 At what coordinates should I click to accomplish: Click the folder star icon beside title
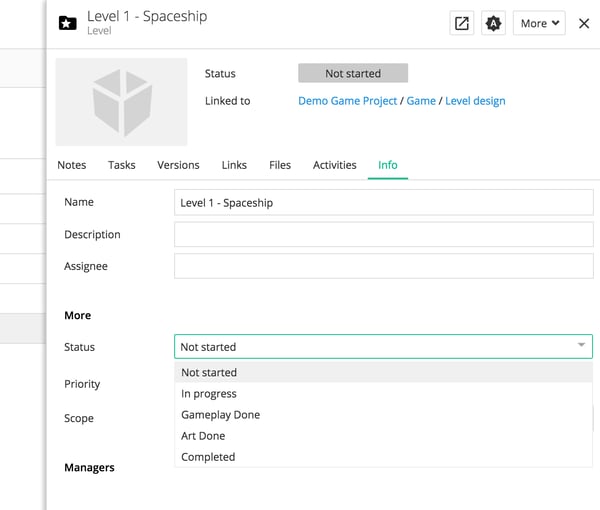point(68,23)
